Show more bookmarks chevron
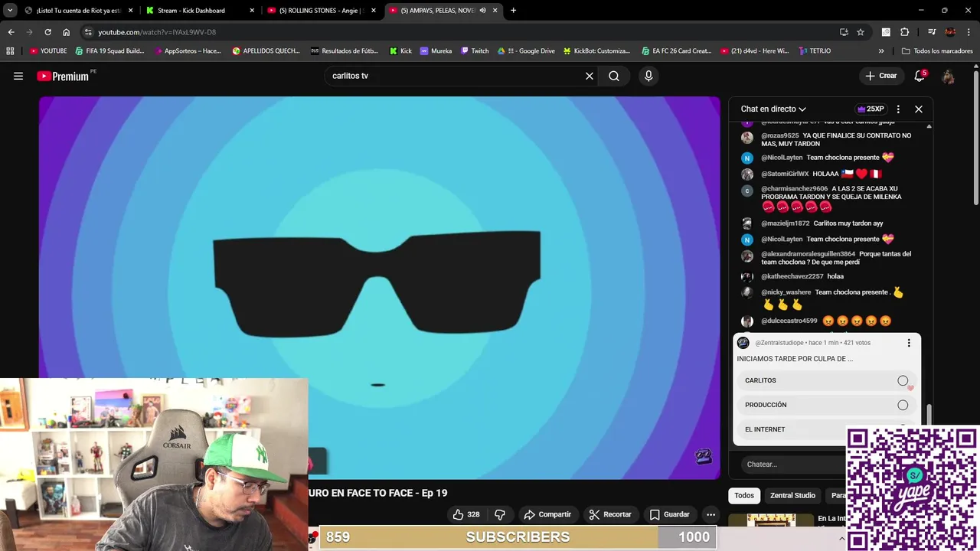 881,51
